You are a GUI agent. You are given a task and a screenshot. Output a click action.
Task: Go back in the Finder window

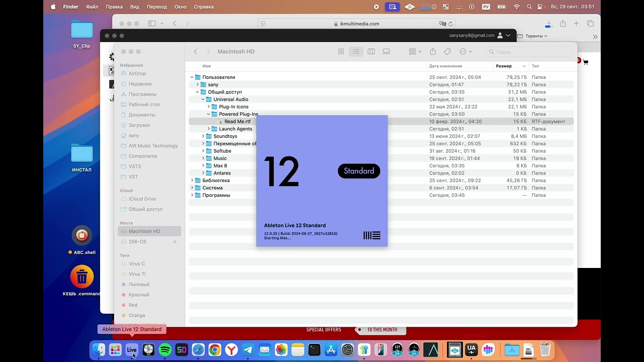coord(195,52)
